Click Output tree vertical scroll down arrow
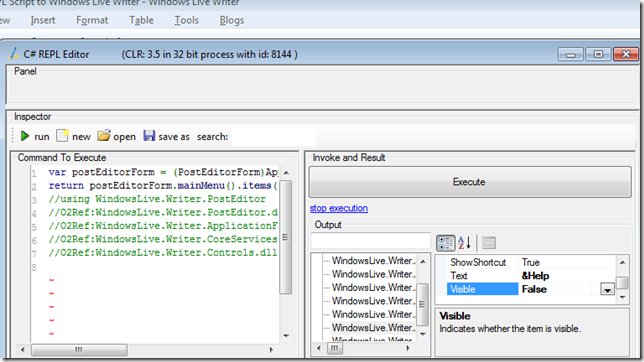Image resolution: width=644 pixels, height=362 pixels. [423, 334]
